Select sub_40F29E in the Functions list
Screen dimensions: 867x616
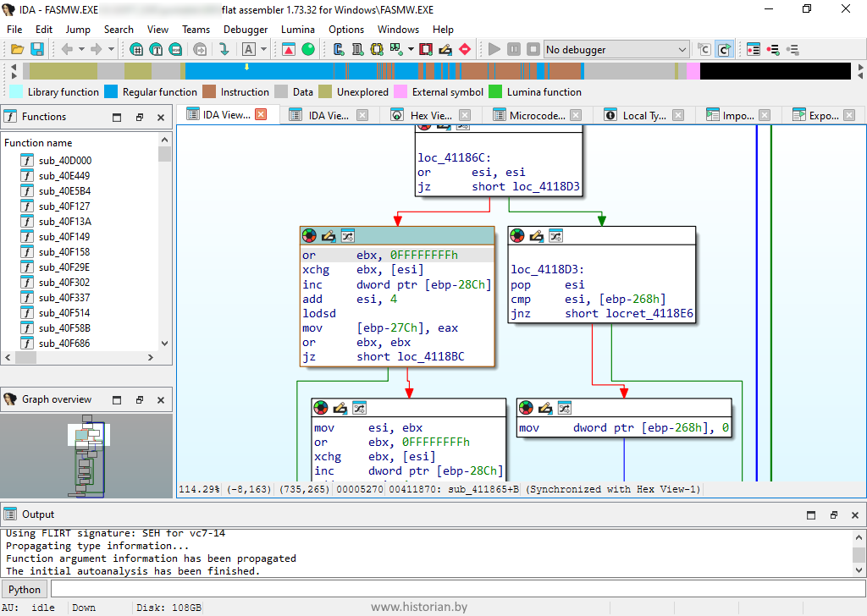click(x=64, y=267)
